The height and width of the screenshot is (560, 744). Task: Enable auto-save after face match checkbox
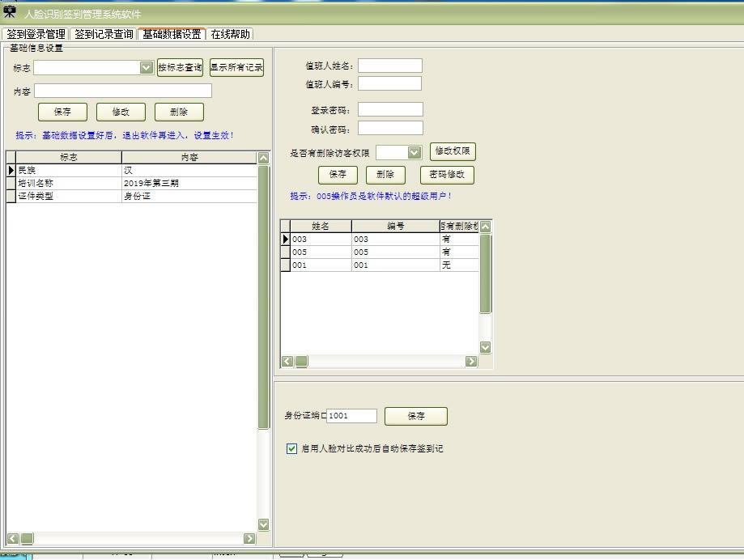coord(292,448)
